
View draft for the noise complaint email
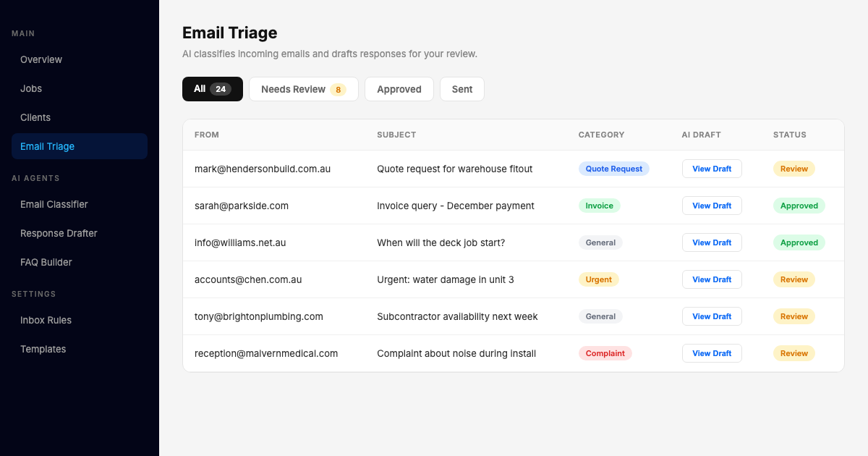(711, 353)
